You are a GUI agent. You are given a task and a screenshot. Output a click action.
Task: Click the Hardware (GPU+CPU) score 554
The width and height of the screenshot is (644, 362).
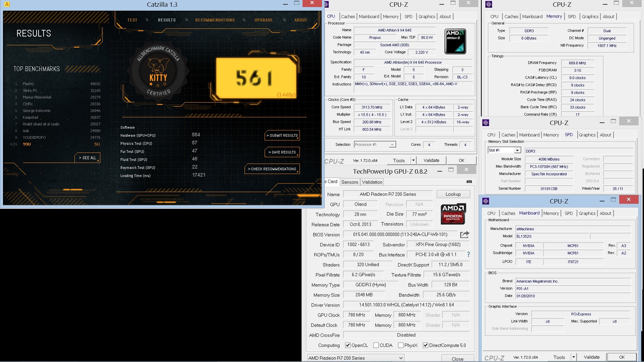196,135
